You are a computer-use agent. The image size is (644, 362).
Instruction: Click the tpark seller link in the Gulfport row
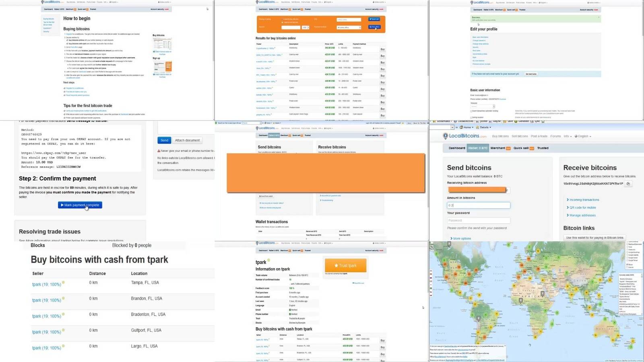tap(47, 332)
